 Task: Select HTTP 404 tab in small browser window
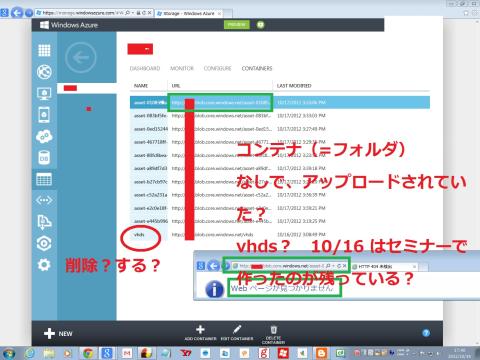[x=384, y=266]
